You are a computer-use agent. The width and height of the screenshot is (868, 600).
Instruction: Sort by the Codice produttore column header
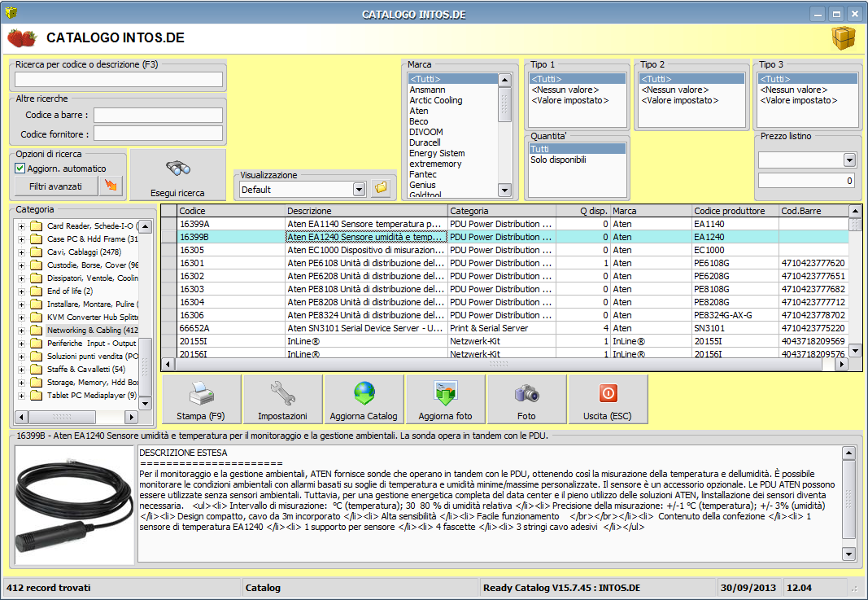point(735,211)
